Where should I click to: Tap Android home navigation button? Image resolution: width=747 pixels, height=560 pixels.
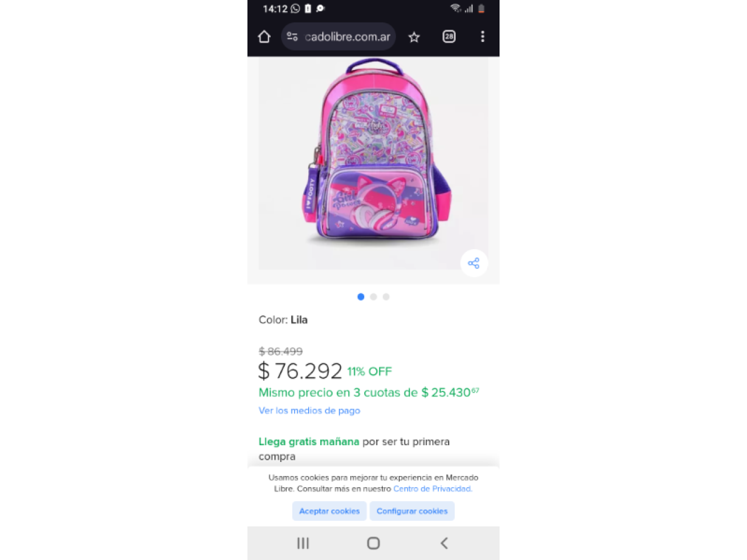coord(373,543)
